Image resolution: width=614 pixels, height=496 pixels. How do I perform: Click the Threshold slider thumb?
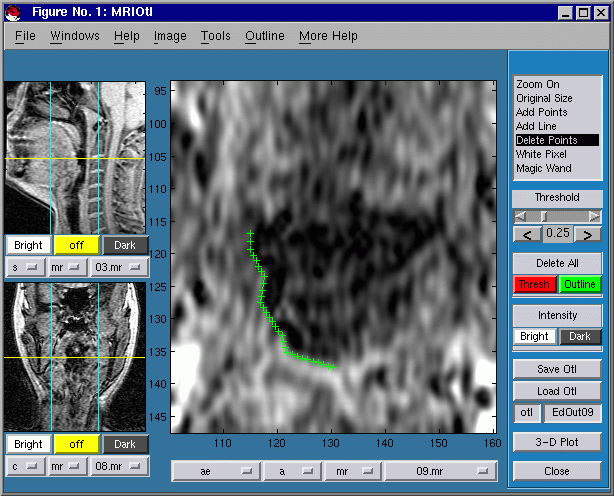point(544,216)
